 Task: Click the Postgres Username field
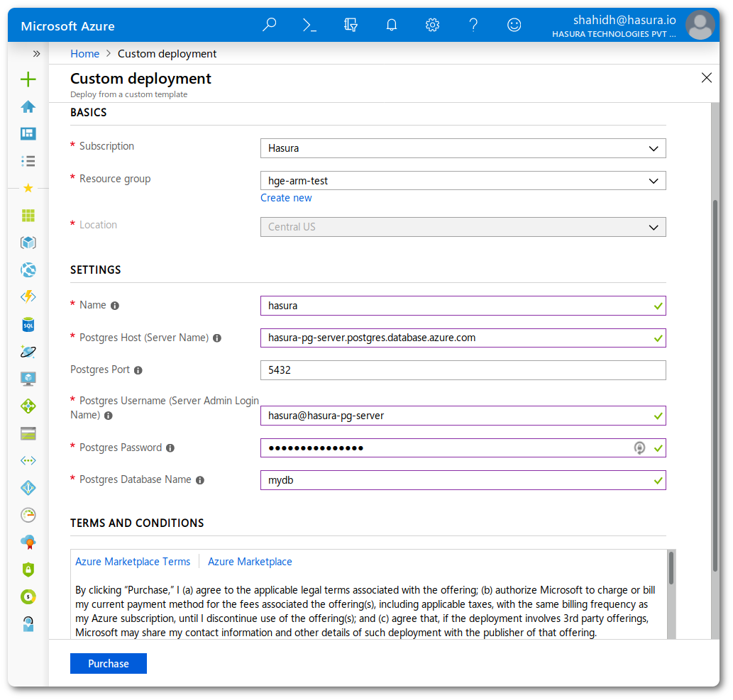point(463,416)
